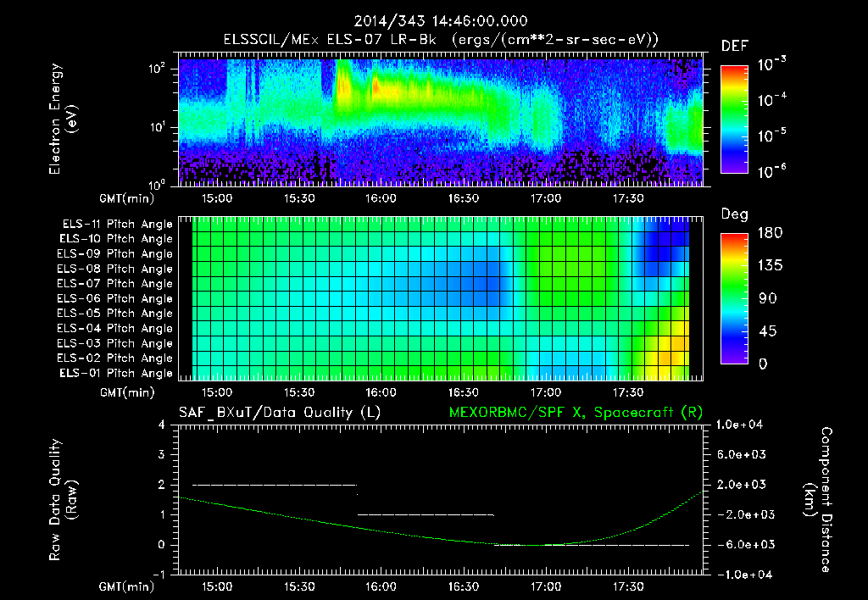Click the 180 value on the Deg scale
The height and width of the screenshot is (600, 868).
[770, 233]
